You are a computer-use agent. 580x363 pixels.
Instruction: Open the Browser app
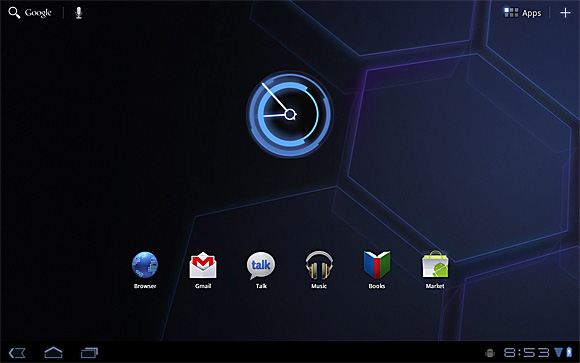pos(145,270)
